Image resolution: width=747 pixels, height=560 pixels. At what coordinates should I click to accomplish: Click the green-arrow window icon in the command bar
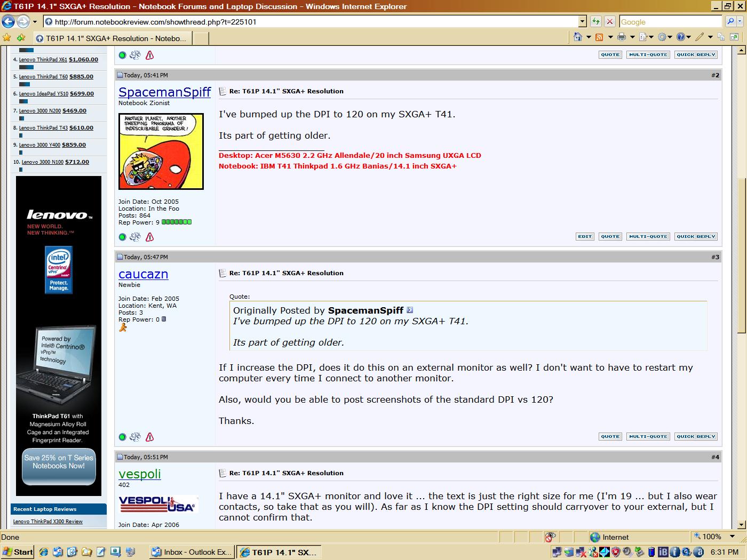click(734, 37)
